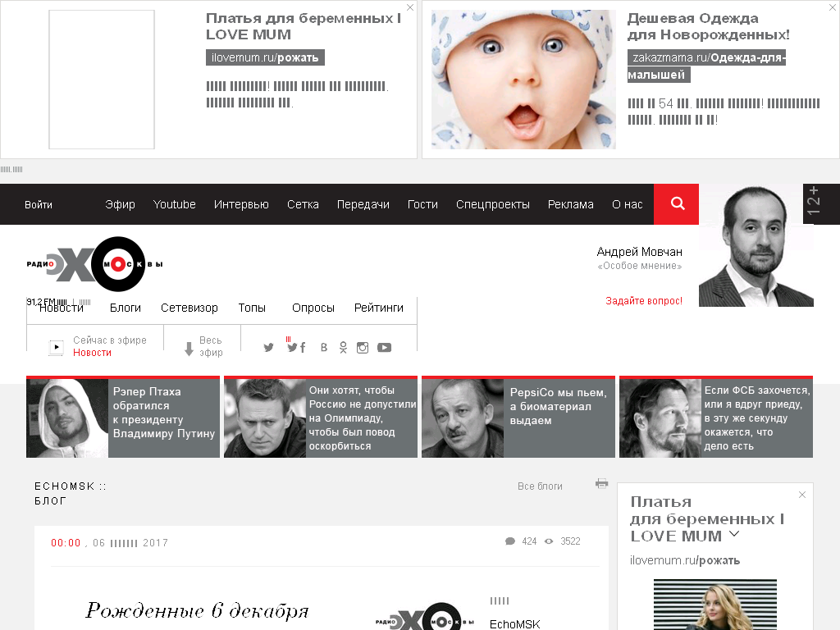This screenshot has width=840, height=630.
Task: Expand the sidebar ad chevron
Action: click(x=734, y=534)
